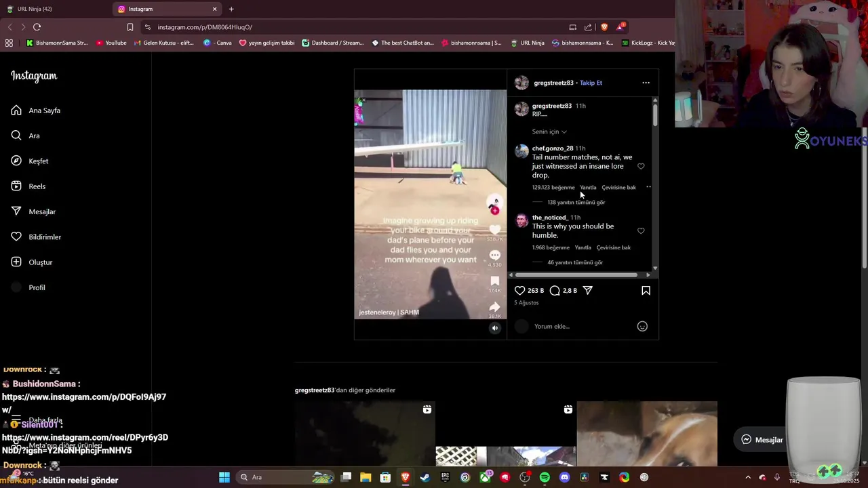Open Steam from the taskbar

coord(425,477)
